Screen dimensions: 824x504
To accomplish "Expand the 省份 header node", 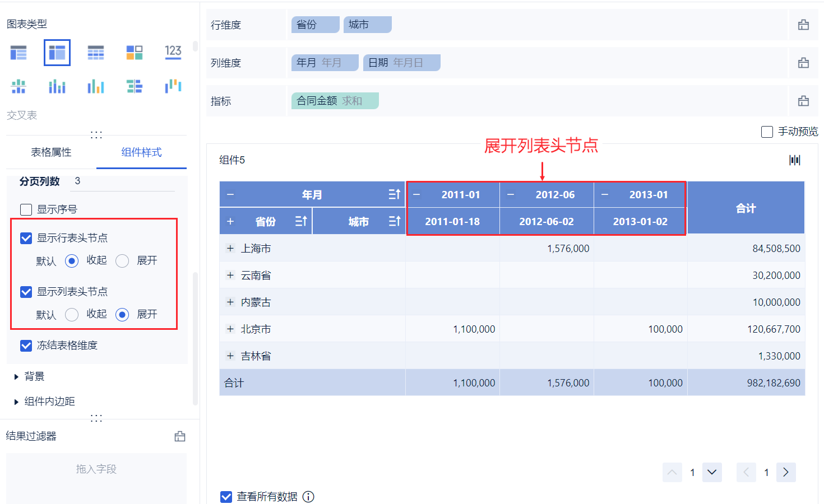I will pyautogui.click(x=230, y=221).
